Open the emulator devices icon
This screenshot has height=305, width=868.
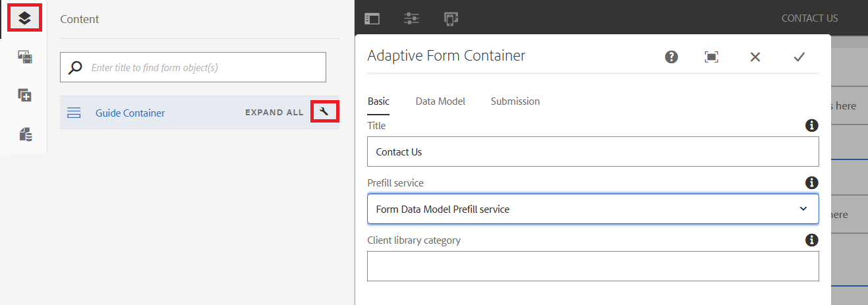tap(451, 19)
